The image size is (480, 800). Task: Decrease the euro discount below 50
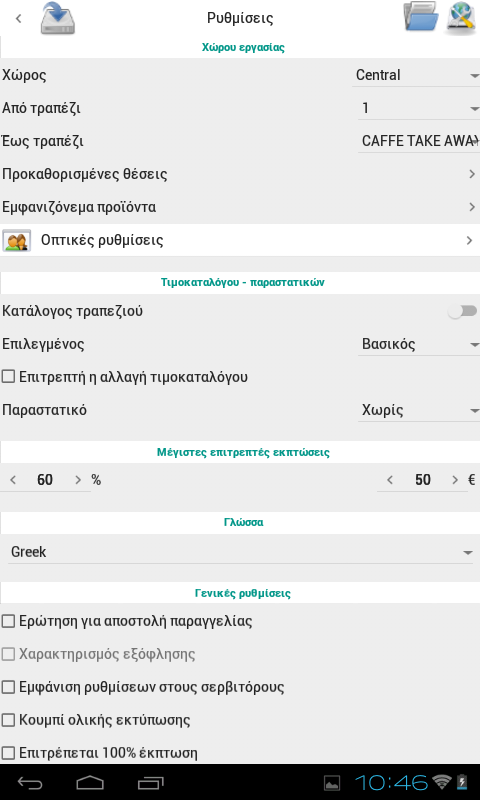390,480
